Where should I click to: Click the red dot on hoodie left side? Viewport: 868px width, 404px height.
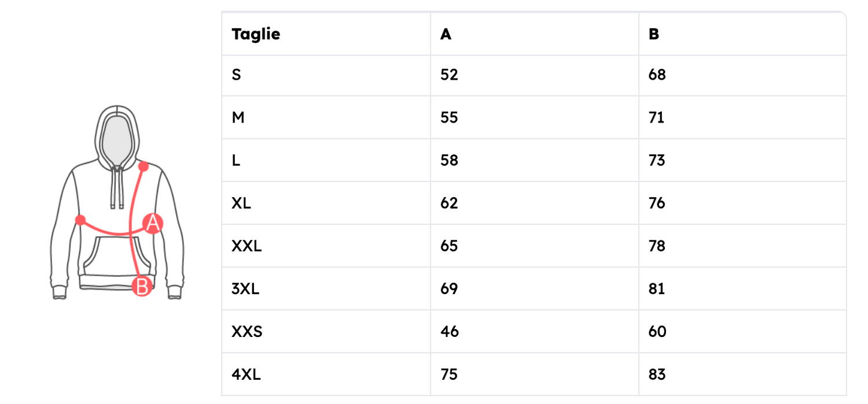(x=80, y=220)
